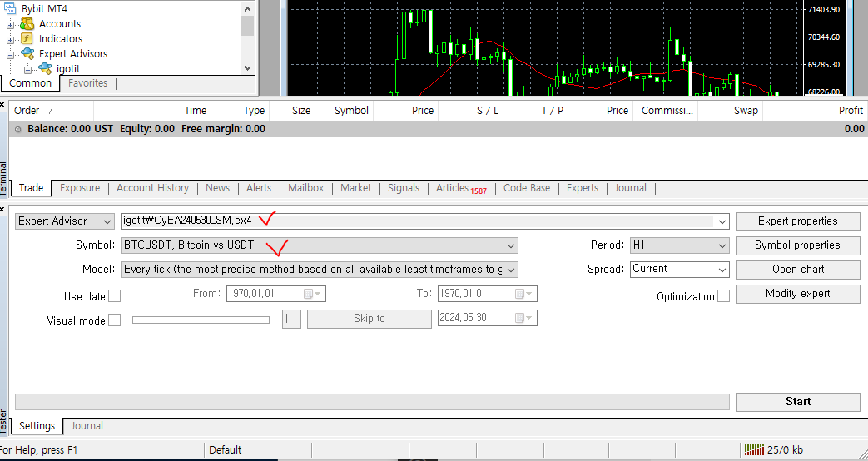This screenshot has height=461, width=868.
Task: Open the News tab
Action: [217, 187]
